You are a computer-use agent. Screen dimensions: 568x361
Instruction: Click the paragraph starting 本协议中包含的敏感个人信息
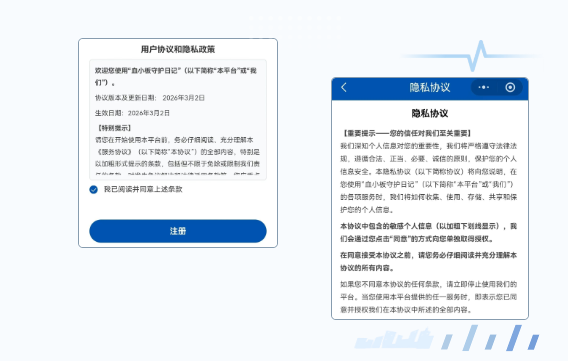click(x=429, y=232)
